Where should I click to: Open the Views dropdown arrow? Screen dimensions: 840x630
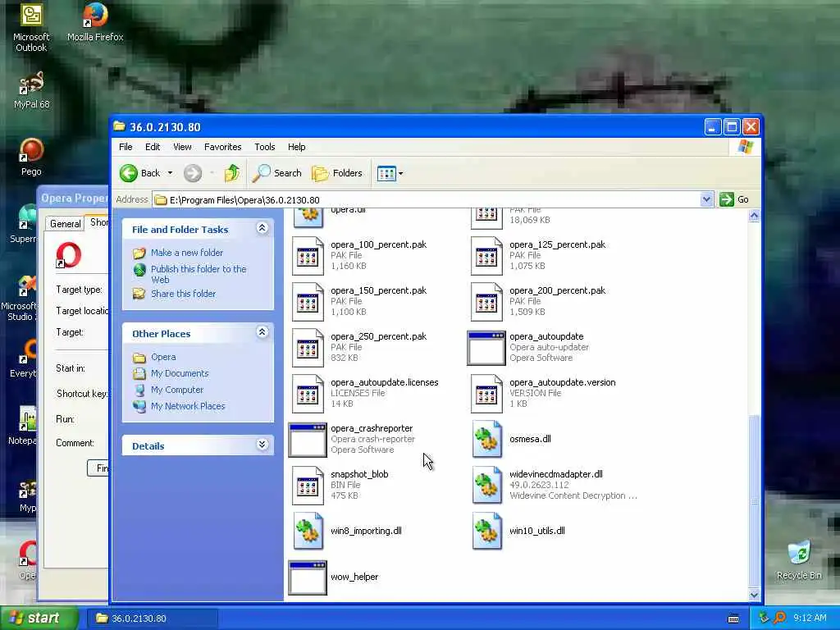pos(400,174)
